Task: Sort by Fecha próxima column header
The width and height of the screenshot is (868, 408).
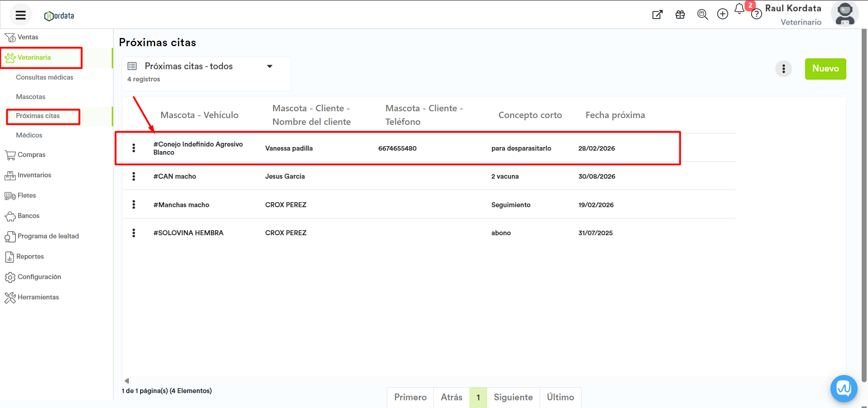Action: click(x=615, y=115)
